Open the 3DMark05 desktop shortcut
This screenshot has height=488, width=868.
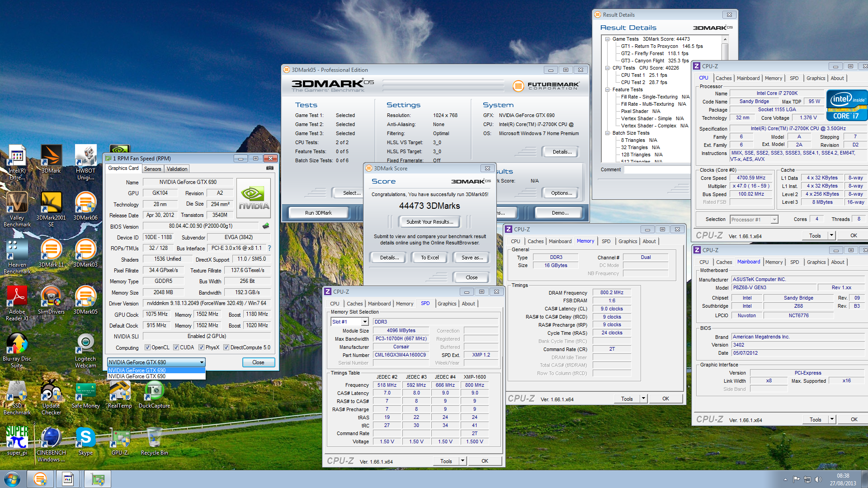tap(85, 300)
